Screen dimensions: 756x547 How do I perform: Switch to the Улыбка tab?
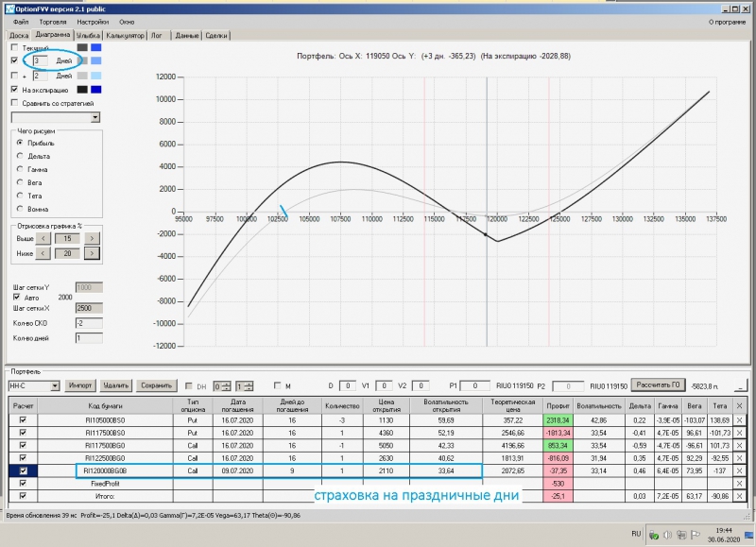pyautogui.click(x=88, y=35)
